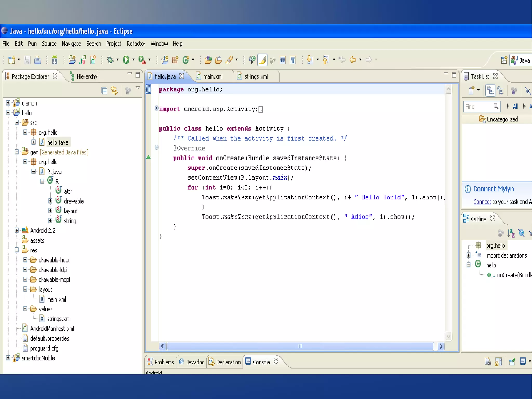
Task: Click the Save disk icon in toolbar
Action: [27, 60]
